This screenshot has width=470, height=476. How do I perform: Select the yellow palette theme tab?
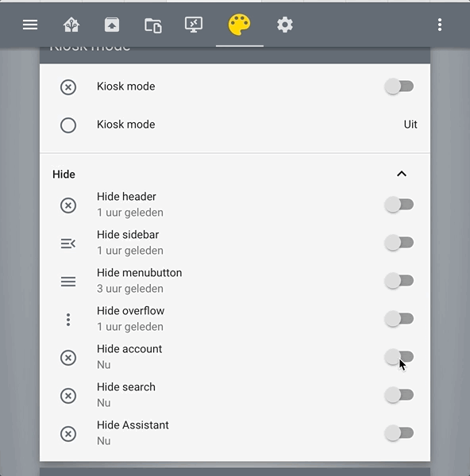(x=240, y=25)
